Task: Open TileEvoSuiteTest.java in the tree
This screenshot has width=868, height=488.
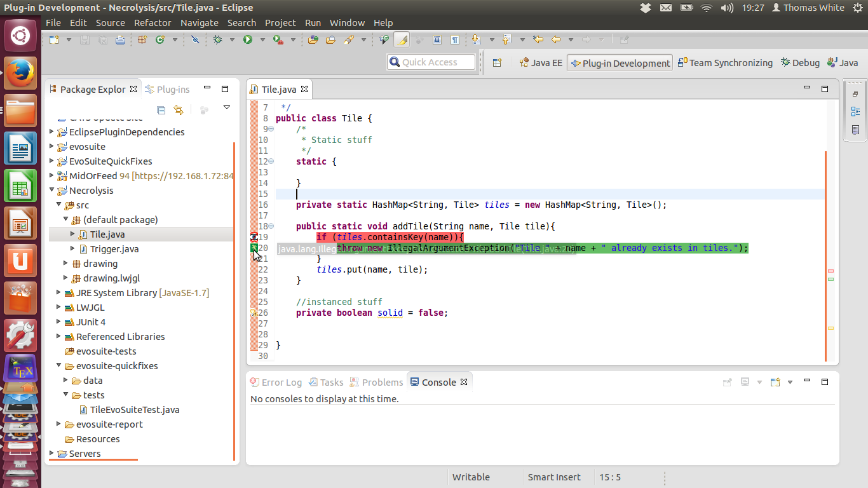Action: click(x=134, y=410)
